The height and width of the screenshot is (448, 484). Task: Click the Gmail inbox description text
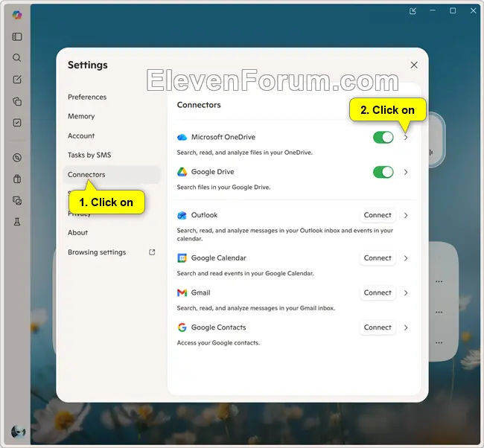tap(256, 308)
